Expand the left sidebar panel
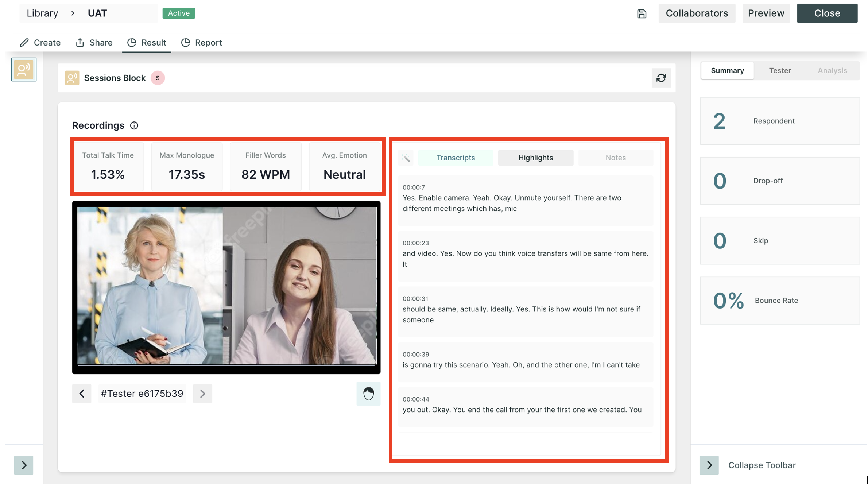Screen dimensions: 868x488 click(24, 465)
